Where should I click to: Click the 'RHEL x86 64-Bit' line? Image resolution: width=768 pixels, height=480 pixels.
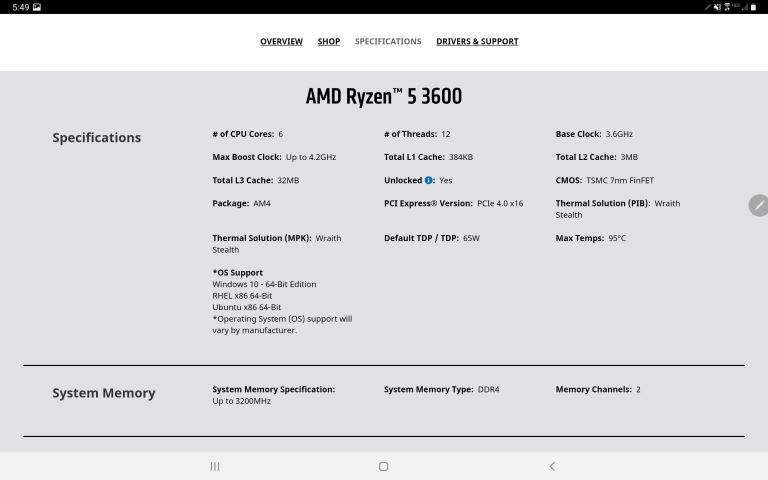tap(242, 296)
